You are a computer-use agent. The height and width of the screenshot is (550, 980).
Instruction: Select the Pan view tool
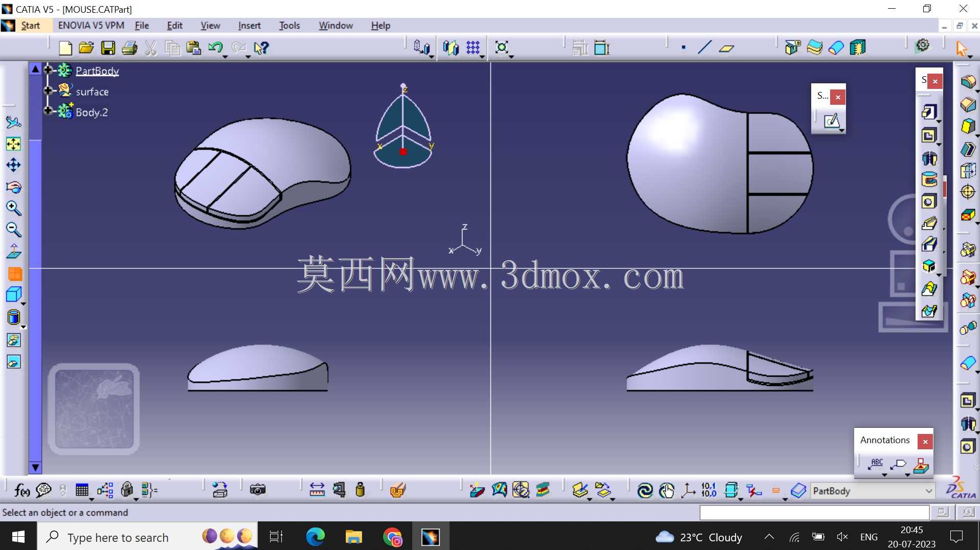pyautogui.click(x=13, y=165)
